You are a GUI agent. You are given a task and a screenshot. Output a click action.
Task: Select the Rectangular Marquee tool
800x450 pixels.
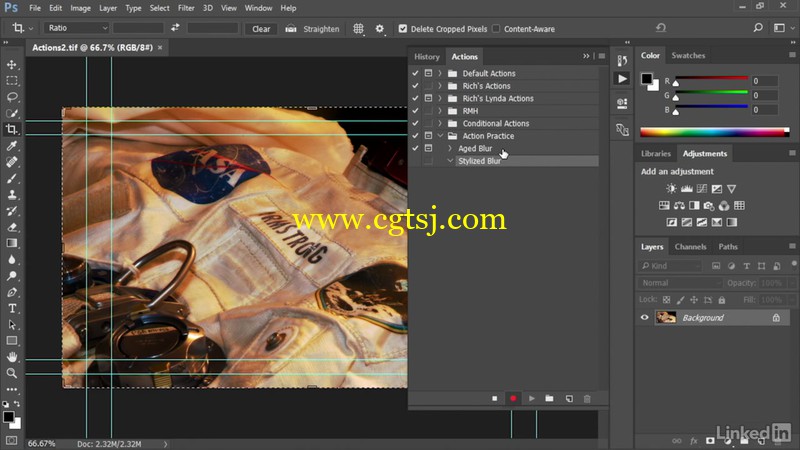[x=12, y=81]
